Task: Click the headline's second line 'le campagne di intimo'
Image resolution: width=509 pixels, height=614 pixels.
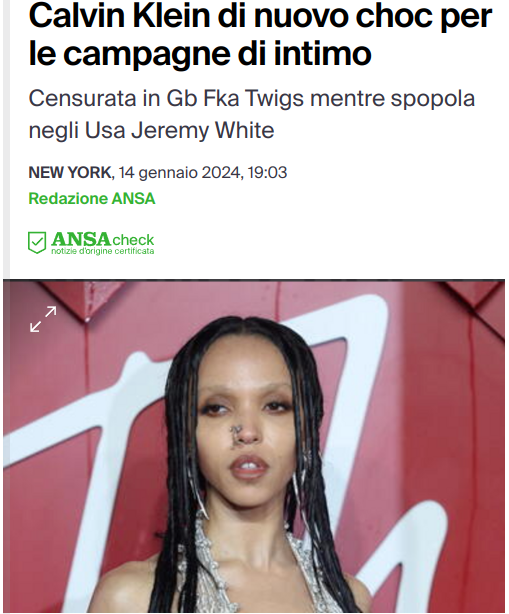Action: [200, 53]
